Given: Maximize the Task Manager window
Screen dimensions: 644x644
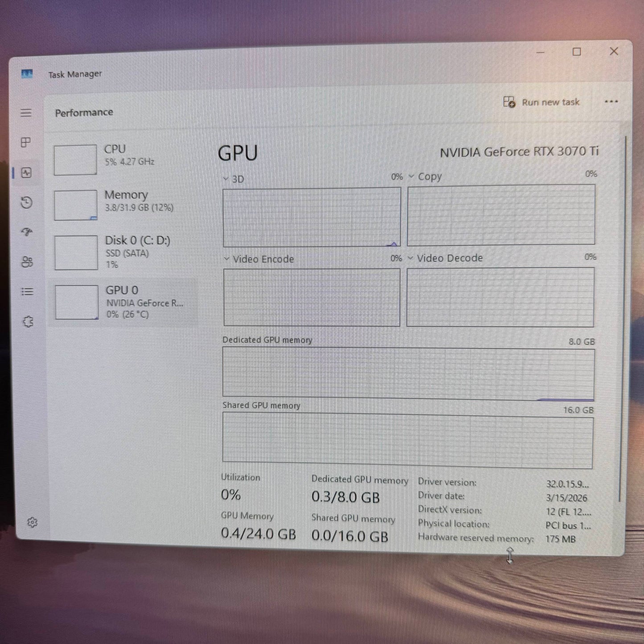Looking at the screenshot, I should pos(577,52).
